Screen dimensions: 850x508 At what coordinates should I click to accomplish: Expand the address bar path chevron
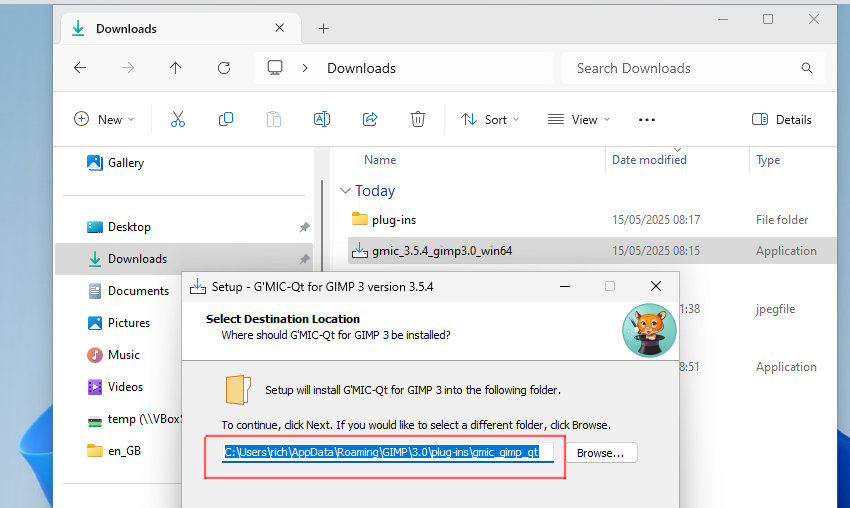(305, 68)
